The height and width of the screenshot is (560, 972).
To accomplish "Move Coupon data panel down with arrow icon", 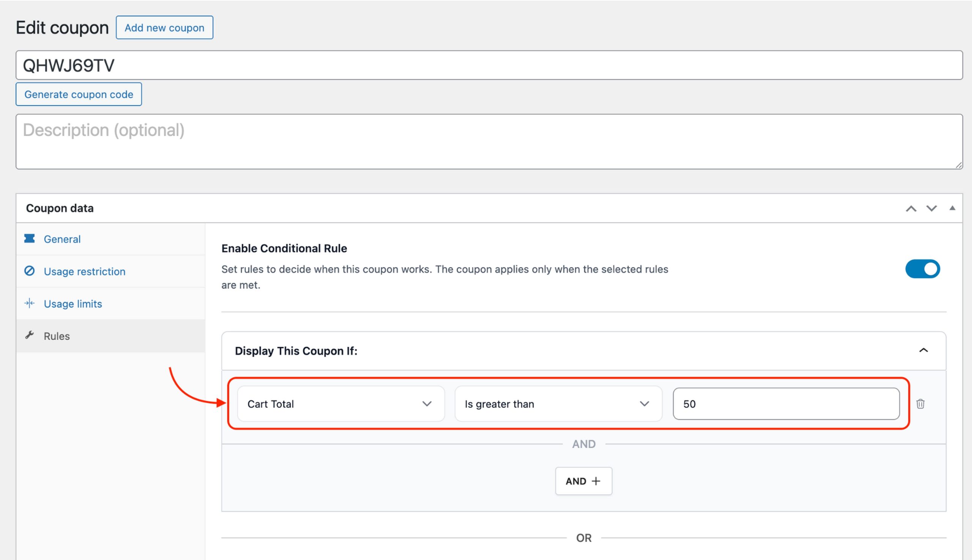I will click(932, 208).
